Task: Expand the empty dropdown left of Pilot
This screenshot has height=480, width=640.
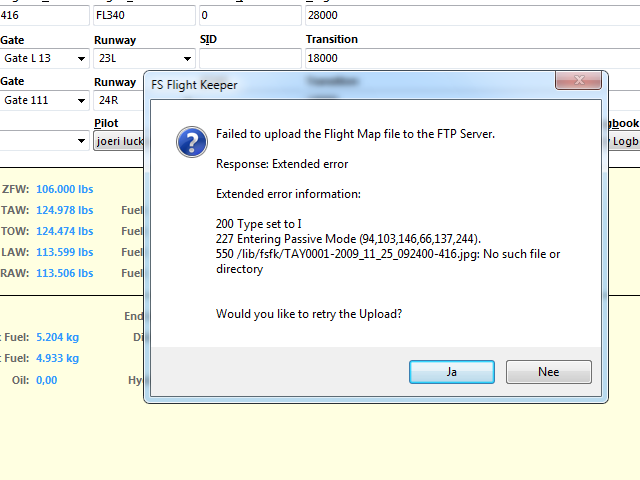Action: coord(81,141)
